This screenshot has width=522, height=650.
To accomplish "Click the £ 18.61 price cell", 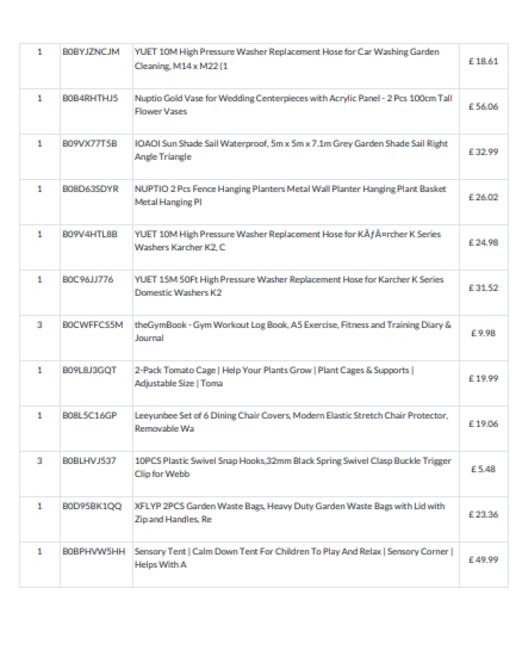I will 483,61.
